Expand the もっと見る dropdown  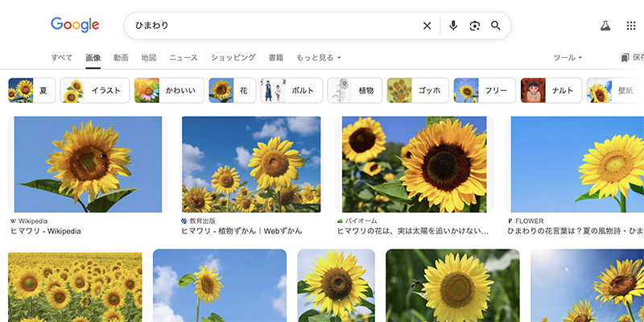click(319, 57)
